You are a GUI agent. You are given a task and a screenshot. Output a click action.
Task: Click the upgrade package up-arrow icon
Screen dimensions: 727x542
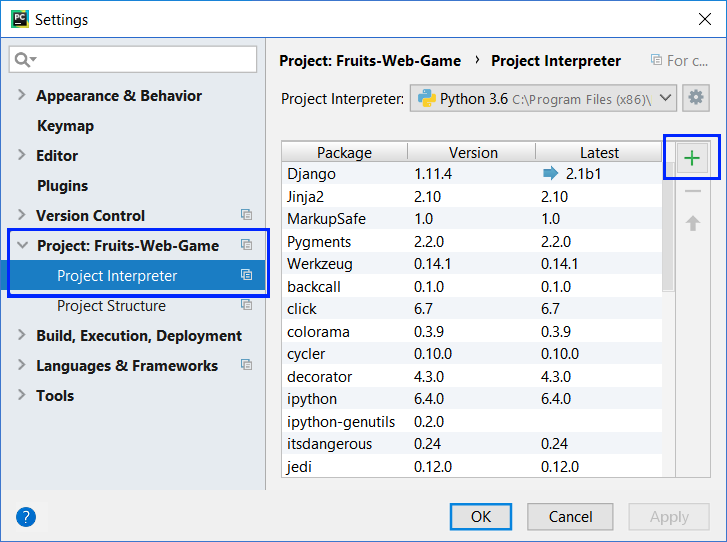pyautogui.click(x=692, y=223)
